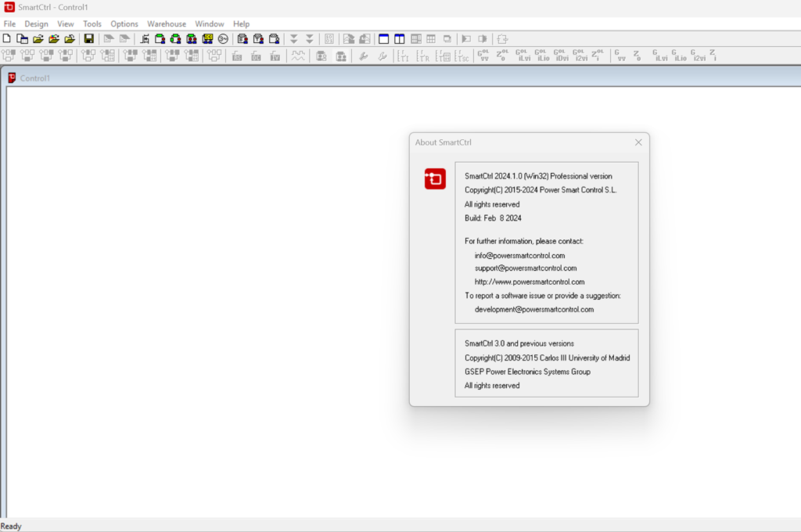The height and width of the screenshot is (532, 801).
Task: Click the info@powersmartcontrol.com email address
Action: (519, 256)
